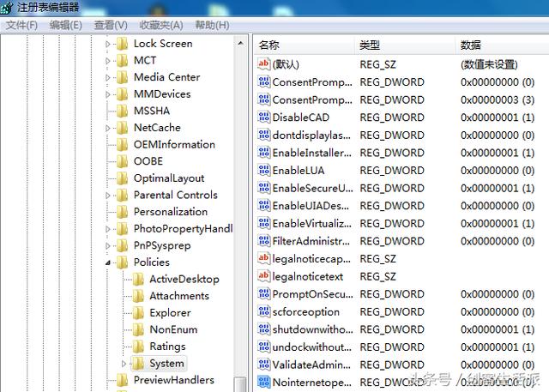Select the Explorer folder icon
The image size is (549, 392).
tap(138, 312)
